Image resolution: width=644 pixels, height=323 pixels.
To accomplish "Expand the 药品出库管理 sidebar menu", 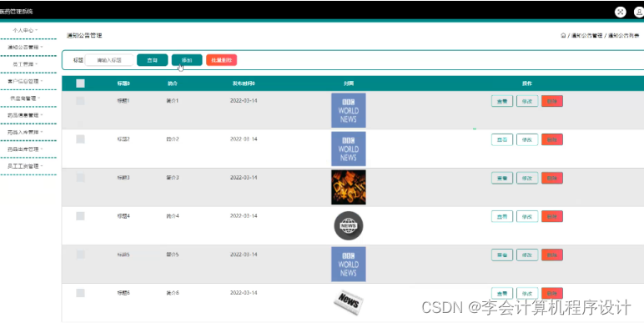I will pyautogui.click(x=25, y=149).
